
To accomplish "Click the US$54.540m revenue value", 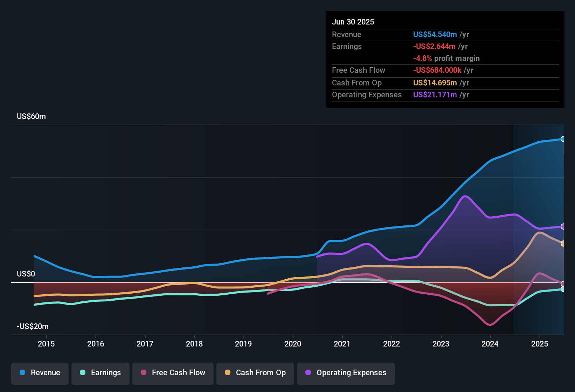I will 435,34.
